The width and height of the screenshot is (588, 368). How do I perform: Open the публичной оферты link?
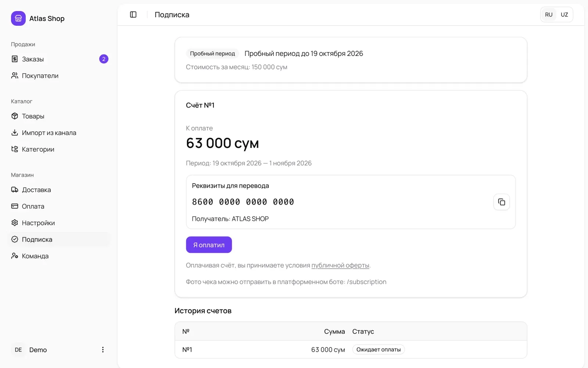340,265
